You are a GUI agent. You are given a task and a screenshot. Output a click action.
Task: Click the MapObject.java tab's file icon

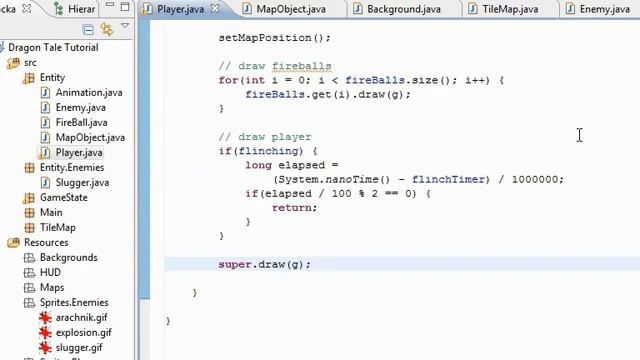click(247, 9)
